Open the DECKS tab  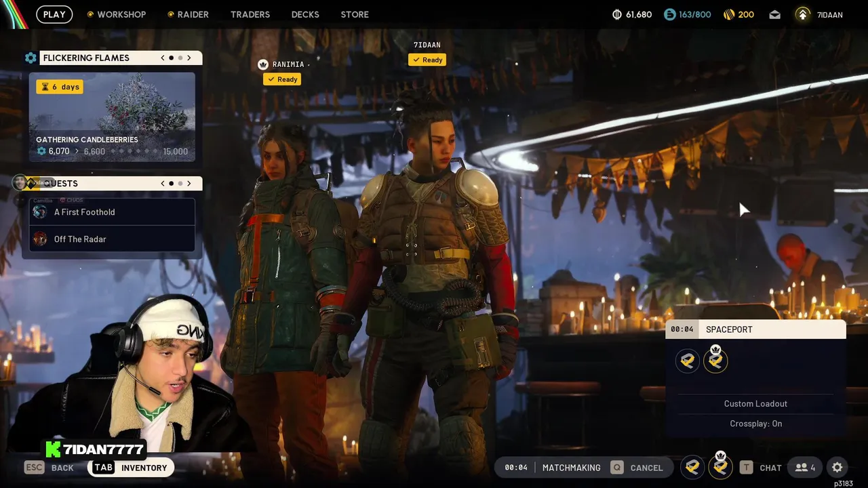(305, 14)
